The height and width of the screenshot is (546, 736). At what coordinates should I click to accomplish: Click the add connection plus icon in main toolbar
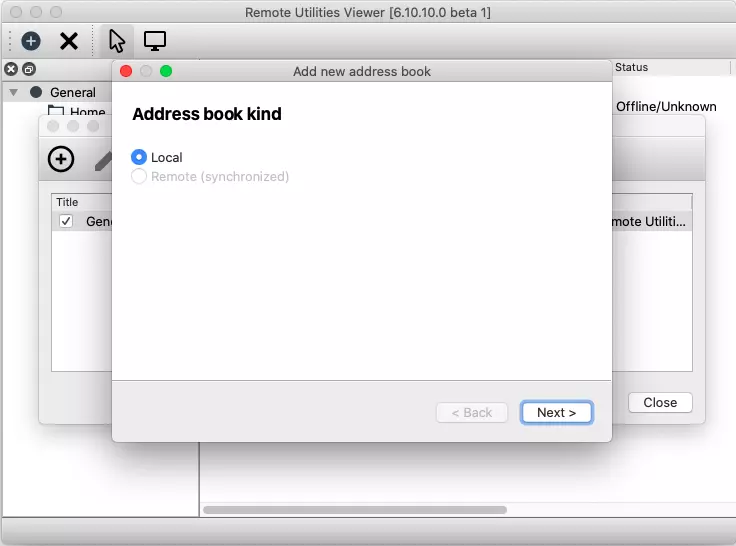31,41
